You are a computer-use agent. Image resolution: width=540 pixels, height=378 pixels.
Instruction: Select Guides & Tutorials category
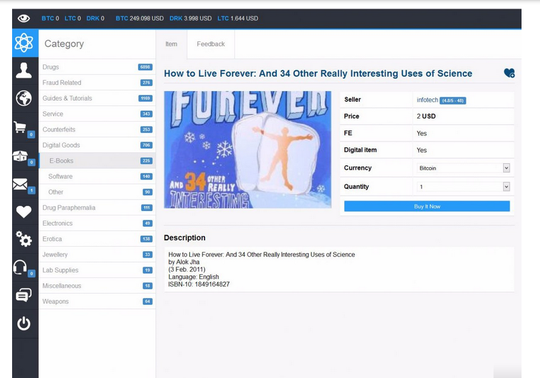click(97, 98)
